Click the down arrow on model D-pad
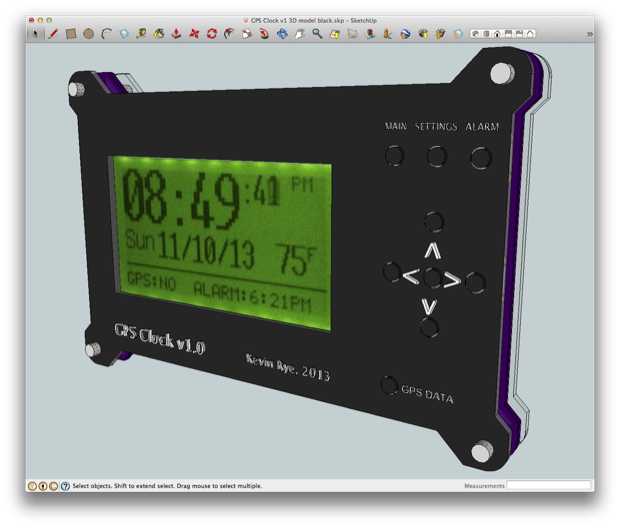The width and height of the screenshot is (620, 527). tap(429, 307)
